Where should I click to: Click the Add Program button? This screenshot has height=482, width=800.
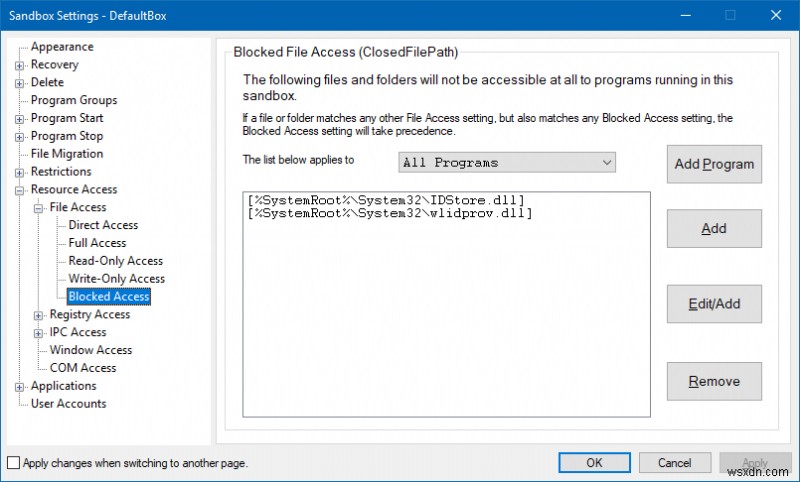click(x=714, y=164)
